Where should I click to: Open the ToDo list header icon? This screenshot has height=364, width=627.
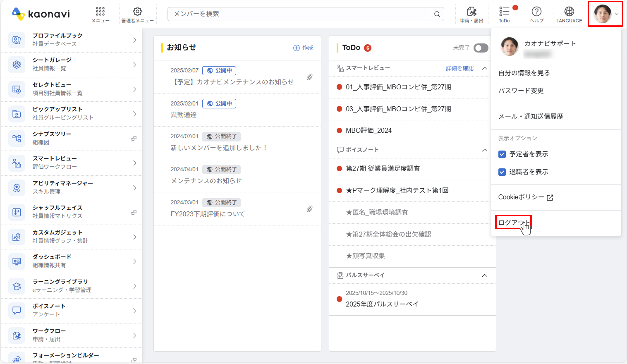tap(504, 11)
